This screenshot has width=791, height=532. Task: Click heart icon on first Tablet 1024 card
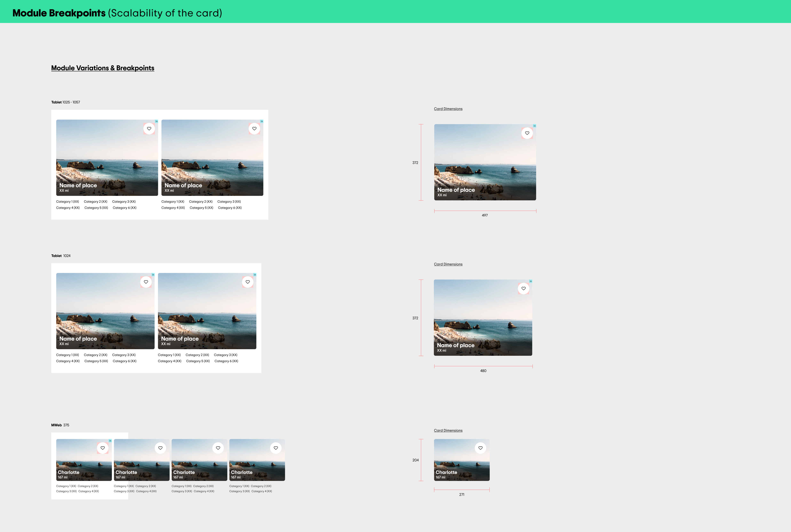[146, 282]
